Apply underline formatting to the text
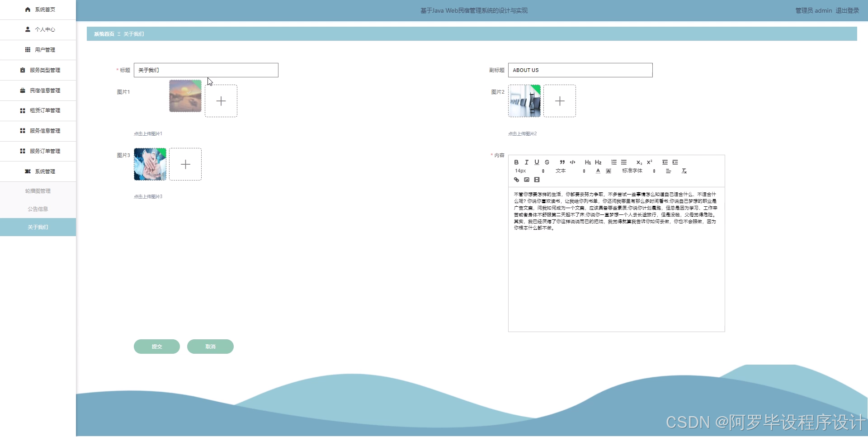The image size is (868, 437). click(537, 162)
